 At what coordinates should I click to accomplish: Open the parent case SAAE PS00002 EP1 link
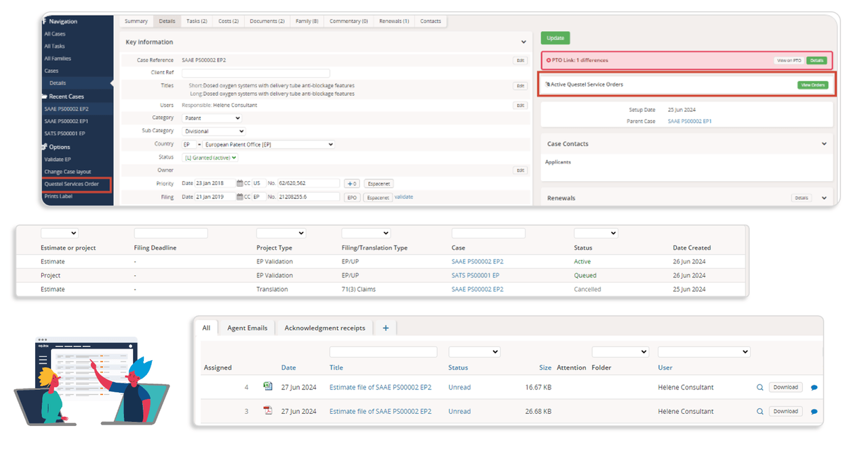[689, 121]
